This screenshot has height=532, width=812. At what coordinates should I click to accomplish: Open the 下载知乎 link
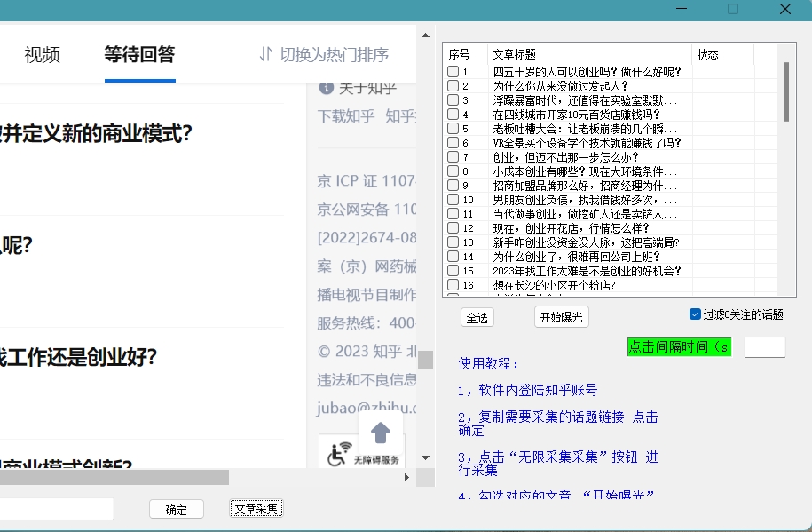tap(346, 115)
